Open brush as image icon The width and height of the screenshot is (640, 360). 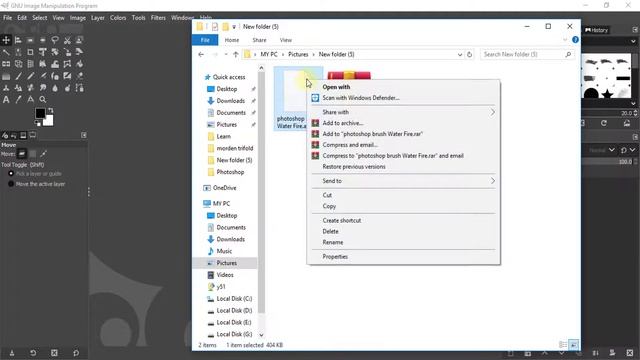(627, 123)
